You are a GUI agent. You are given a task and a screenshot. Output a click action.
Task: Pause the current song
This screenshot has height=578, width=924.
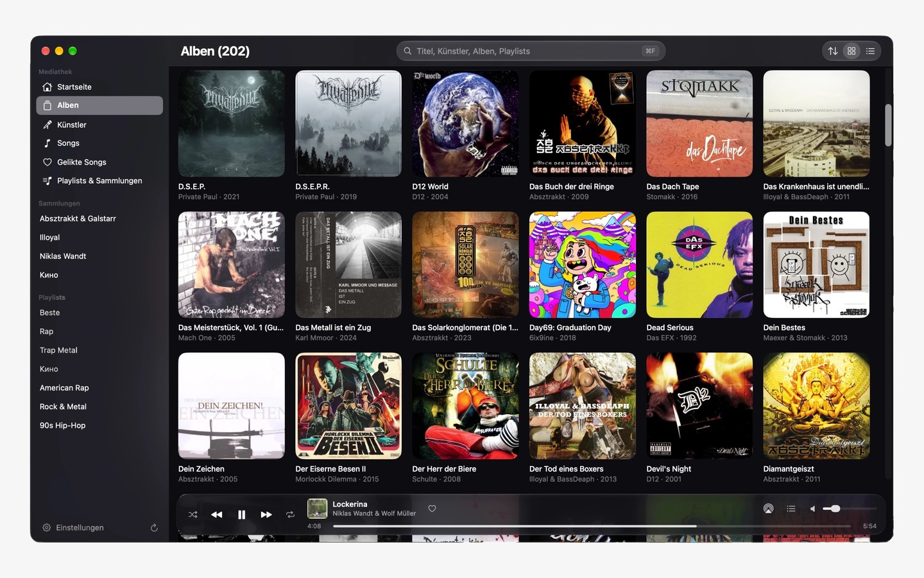241,514
